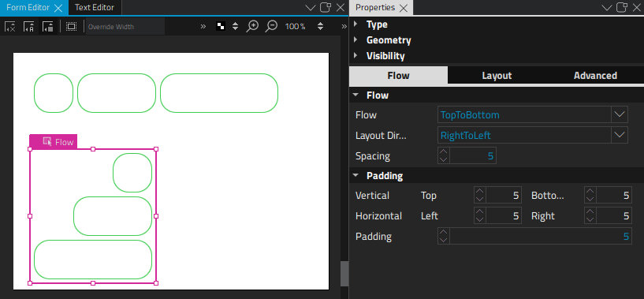The image size is (644, 299).
Task: Zoom in with the magnifier plus icon
Action: [252, 26]
